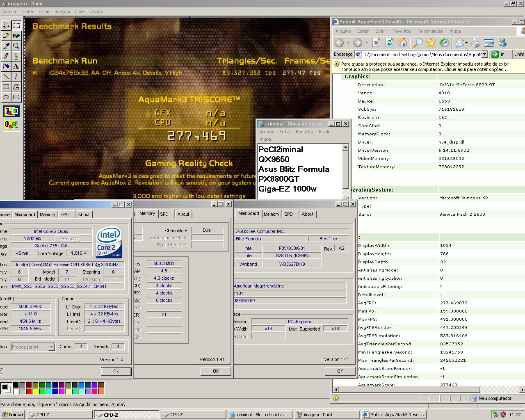The width and height of the screenshot is (525, 420).
Task: Choose the opaque selection option in Paint
Action: pos(11,111)
